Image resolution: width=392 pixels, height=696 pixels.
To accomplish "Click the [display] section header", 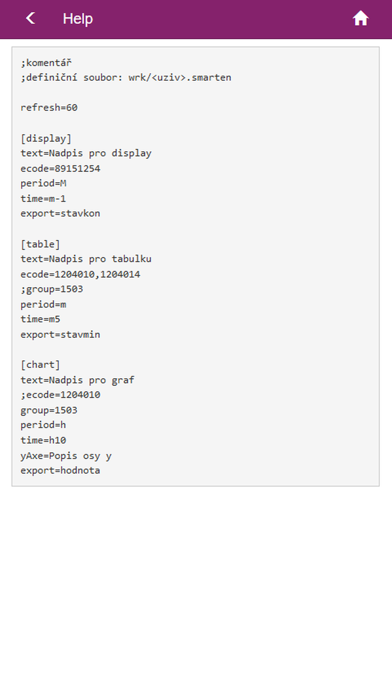I will (x=46, y=138).
